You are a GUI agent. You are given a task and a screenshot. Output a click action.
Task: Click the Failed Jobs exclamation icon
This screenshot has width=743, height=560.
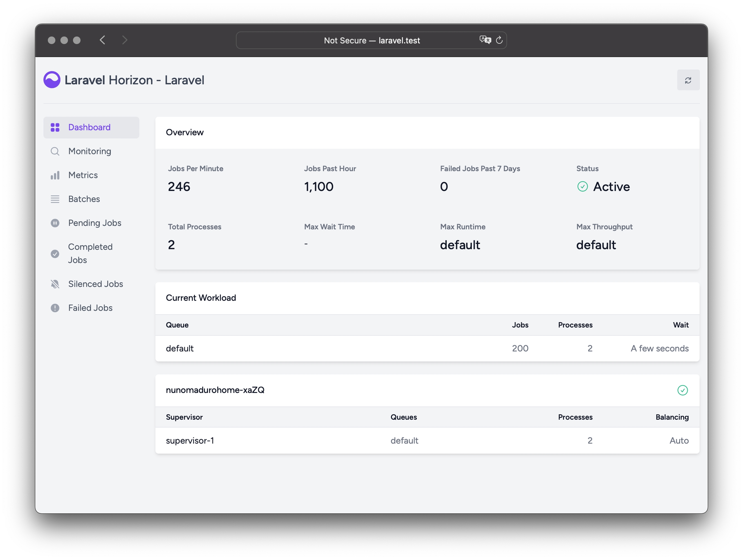[x=55, y=308]
